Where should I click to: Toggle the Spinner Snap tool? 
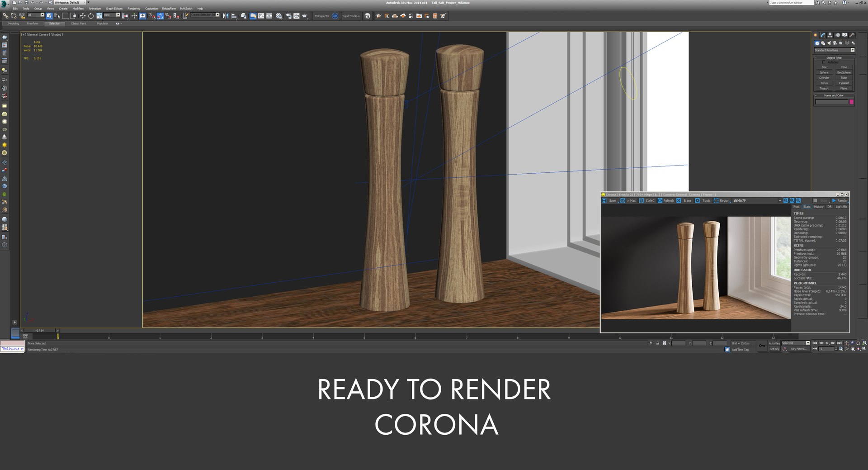176,16
